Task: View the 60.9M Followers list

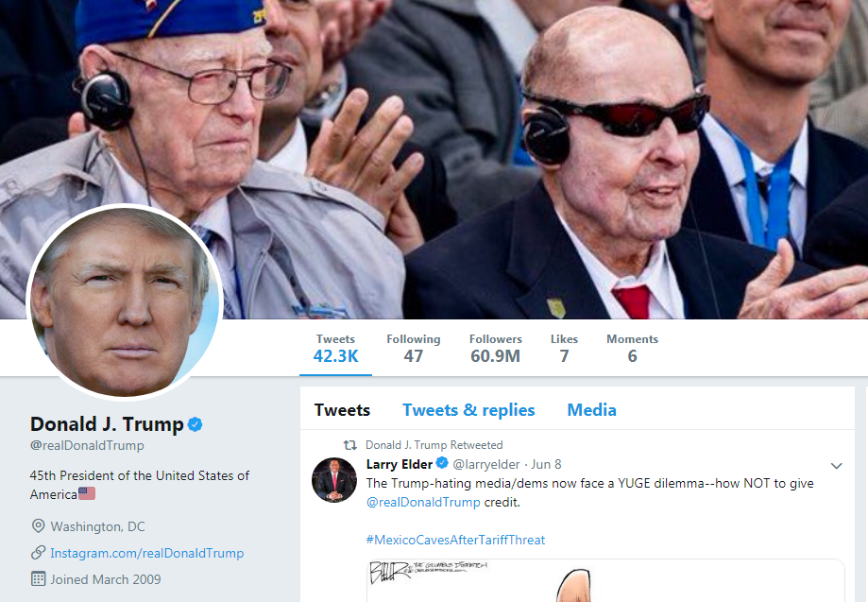Action: pyautogui.click(x=495, y=348)
